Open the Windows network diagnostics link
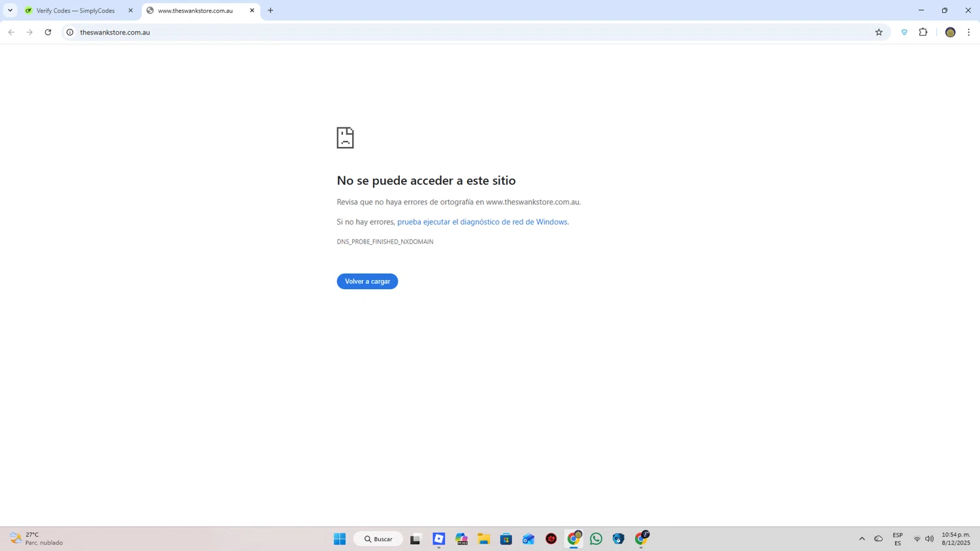 pyautogui.click(x=482, y=222)
